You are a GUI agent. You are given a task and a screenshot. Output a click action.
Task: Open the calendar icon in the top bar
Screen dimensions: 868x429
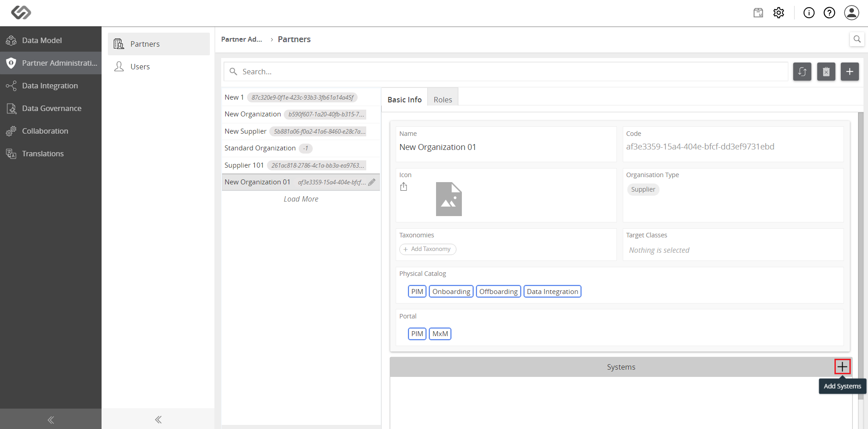pyautogui.click(x=758, y=13)
